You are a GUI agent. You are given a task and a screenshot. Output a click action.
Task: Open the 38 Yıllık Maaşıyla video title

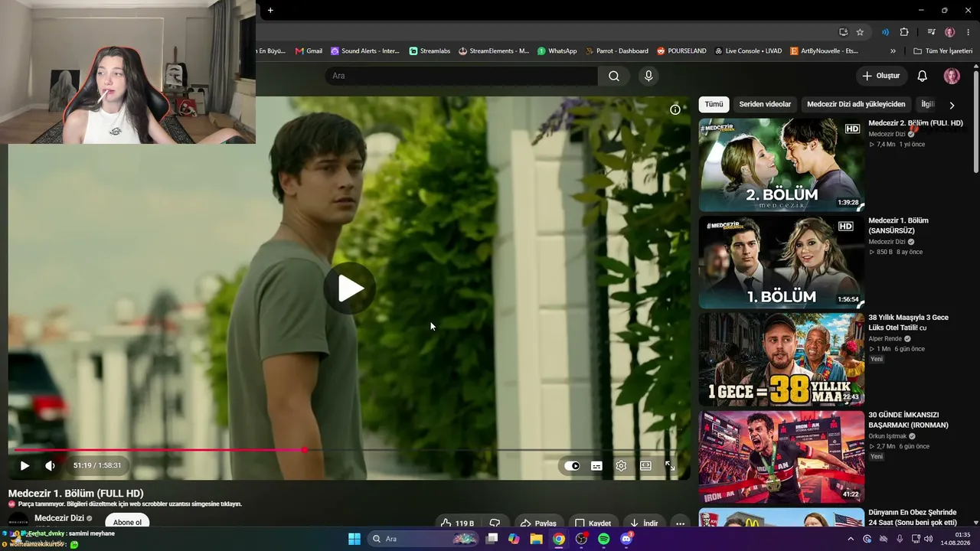pos(909,322)
